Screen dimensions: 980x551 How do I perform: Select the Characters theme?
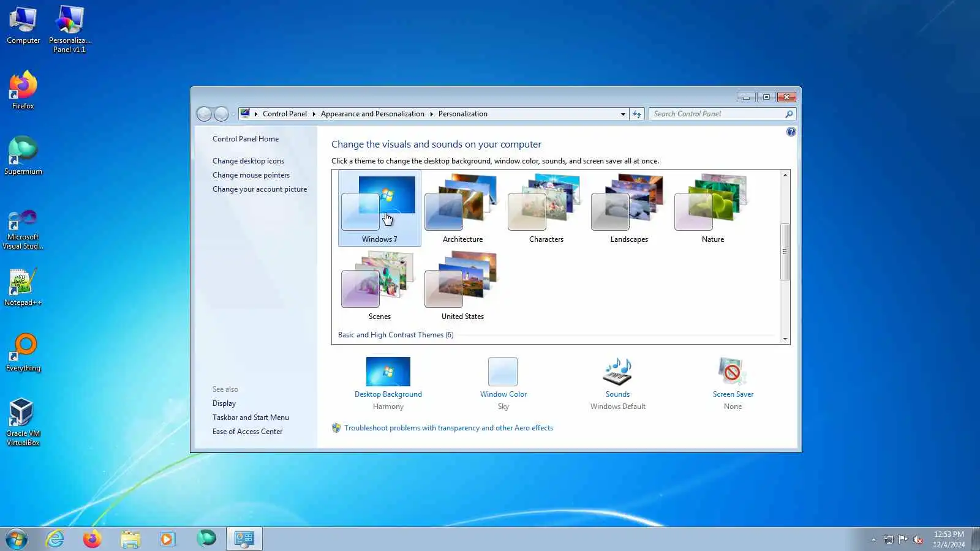point(546,209)
